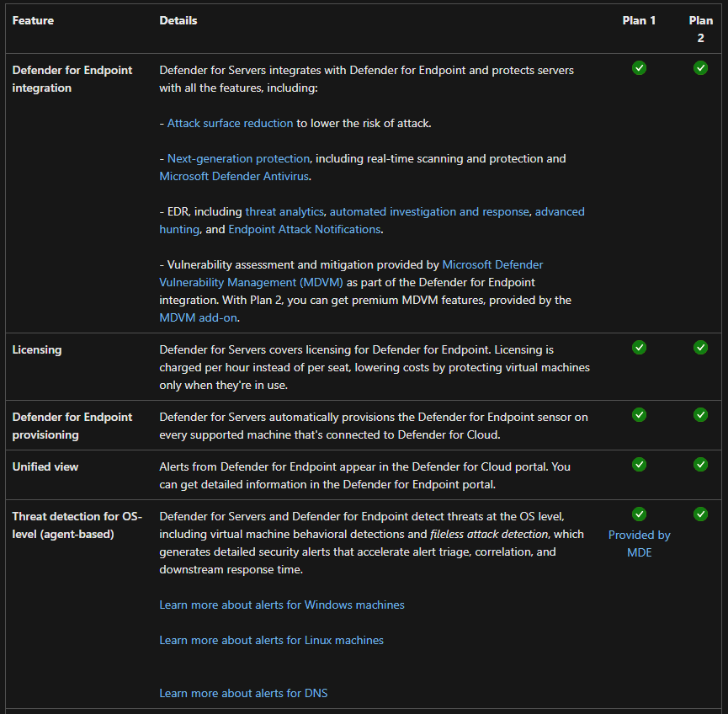This screenshot has height=714, width=728.
Task: Select the Licensing feature name
Action: [37, 349]
